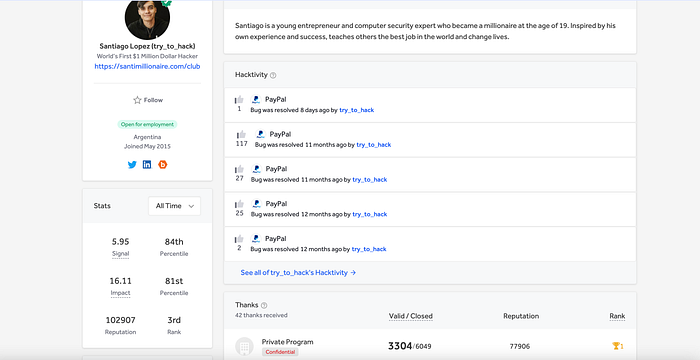
Task: Upvote the PayPal bug resolved 8 days ago
Action: click(239, 100)
